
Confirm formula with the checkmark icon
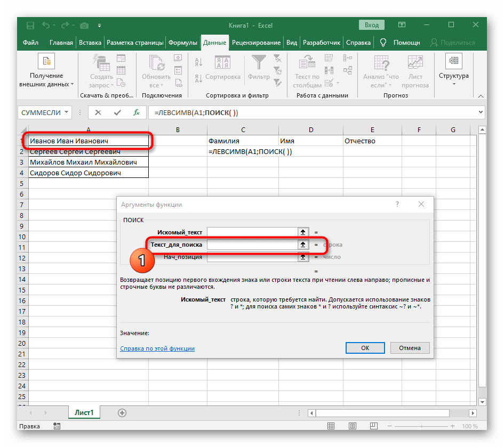117,112
